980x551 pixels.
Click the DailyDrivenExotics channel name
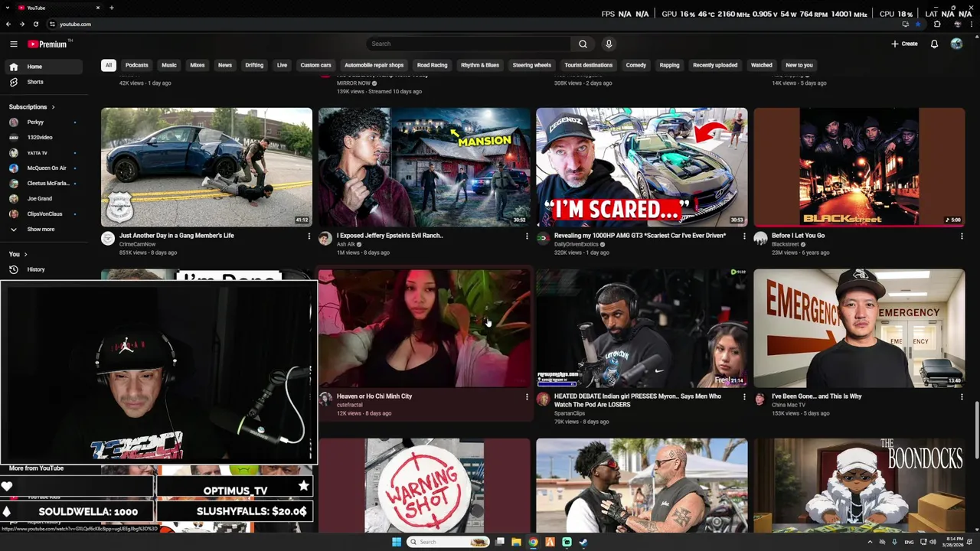(x=577, y=244)
